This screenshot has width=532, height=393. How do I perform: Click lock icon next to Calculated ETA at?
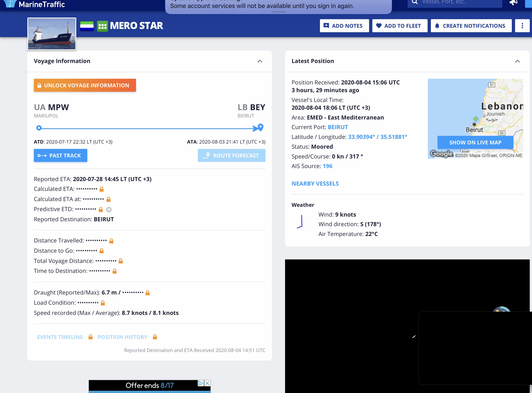(x=108, y=199)
